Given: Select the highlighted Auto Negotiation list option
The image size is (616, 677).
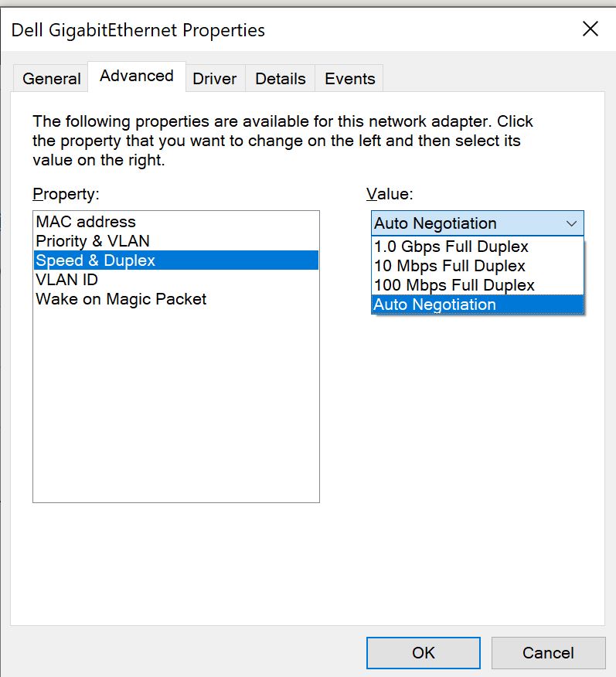Looking at the screenshot, I should 435,304.
